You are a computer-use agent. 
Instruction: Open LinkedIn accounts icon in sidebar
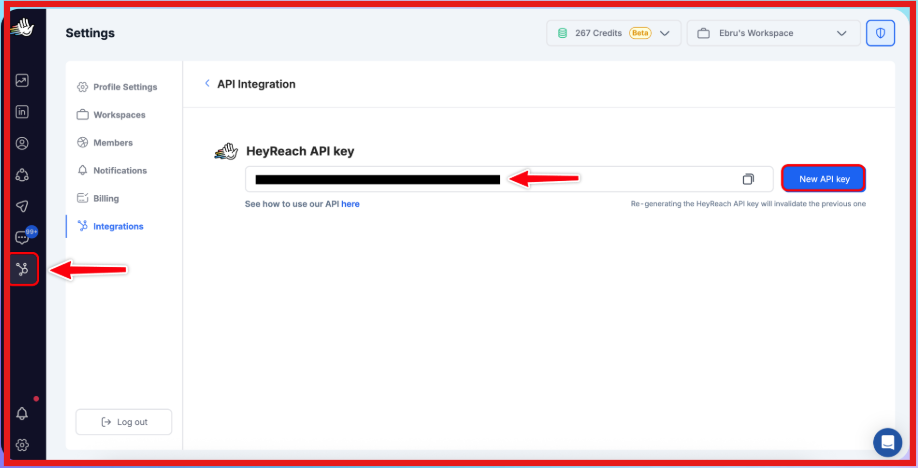pos(22,112)
